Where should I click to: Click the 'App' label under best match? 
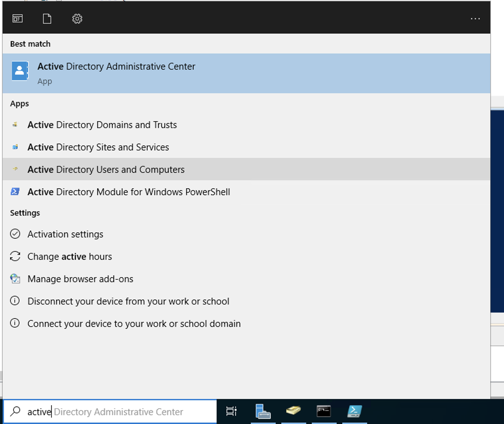coord(45,81)
